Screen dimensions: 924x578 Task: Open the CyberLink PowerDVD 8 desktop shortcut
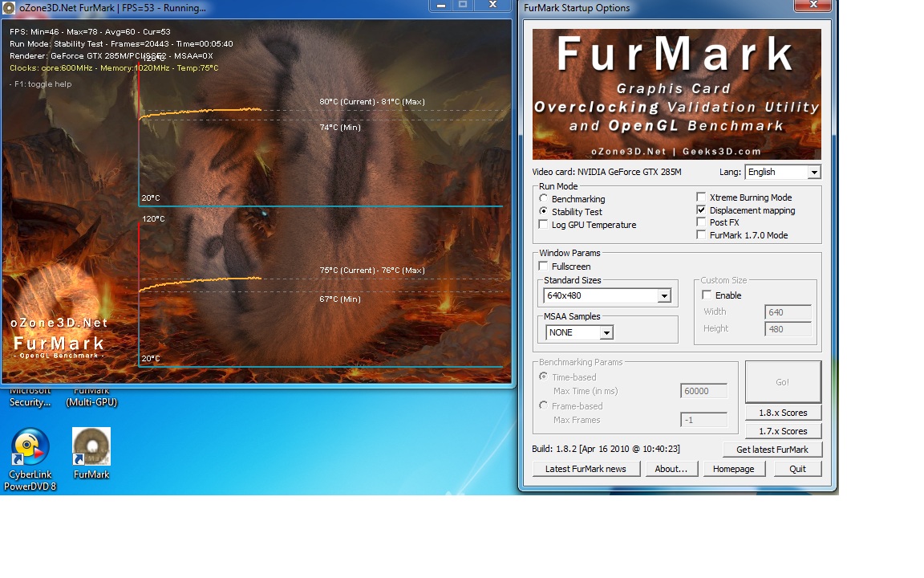click(x=30, y=459)
